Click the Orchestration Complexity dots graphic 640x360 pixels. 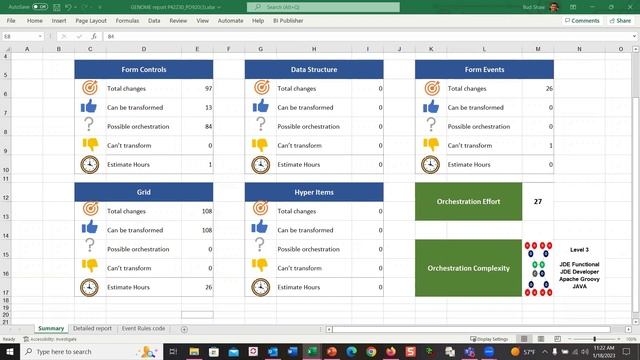coord(538,269)
